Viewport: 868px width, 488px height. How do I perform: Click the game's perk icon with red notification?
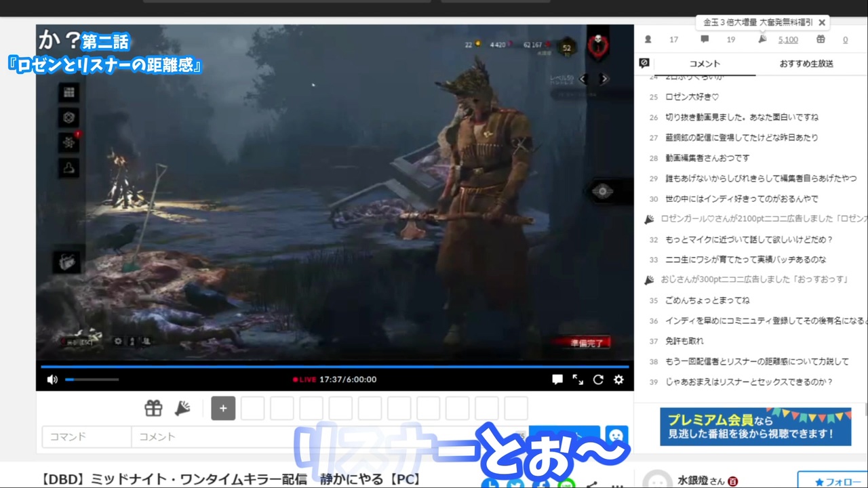[x=69, y=142]
